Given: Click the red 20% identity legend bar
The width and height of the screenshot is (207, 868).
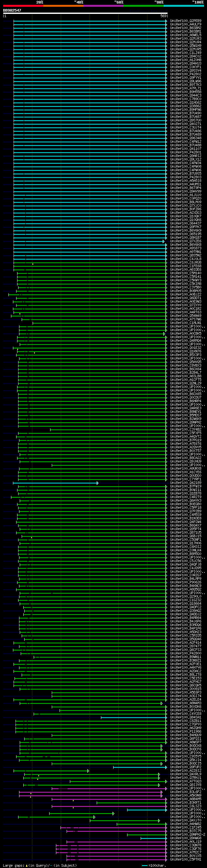Looking at the screenshot, I should click(x=23, y=6).
